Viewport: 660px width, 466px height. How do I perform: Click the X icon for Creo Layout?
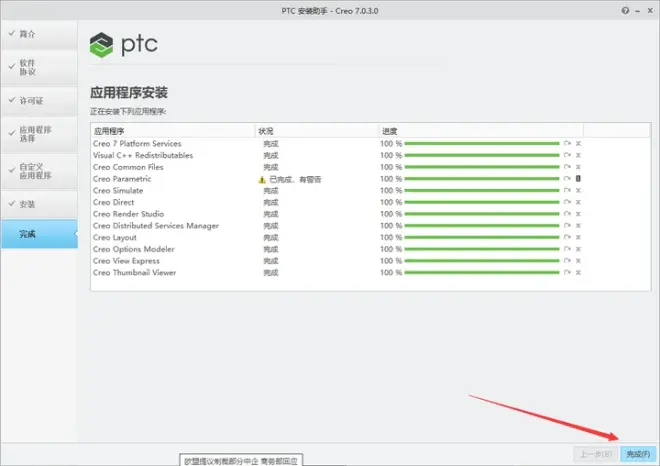click(x=578, y=237)
